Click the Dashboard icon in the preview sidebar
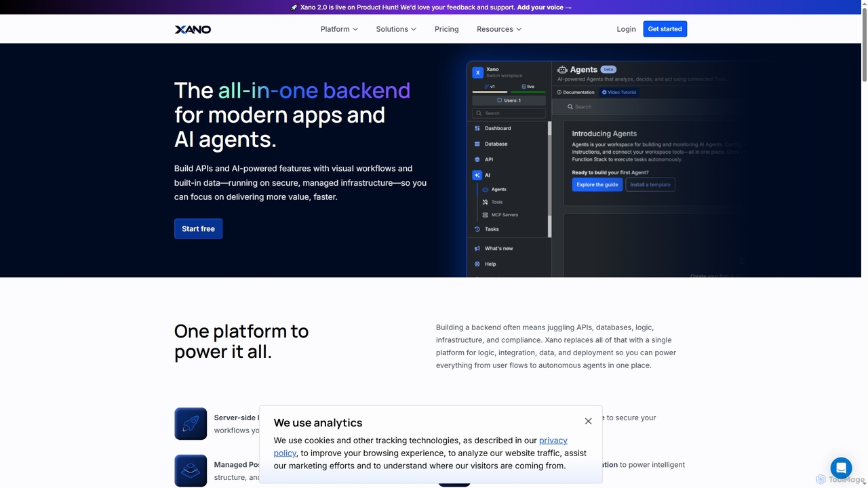The width and height of the screenshot is (868, 488). tap(477, 128)
